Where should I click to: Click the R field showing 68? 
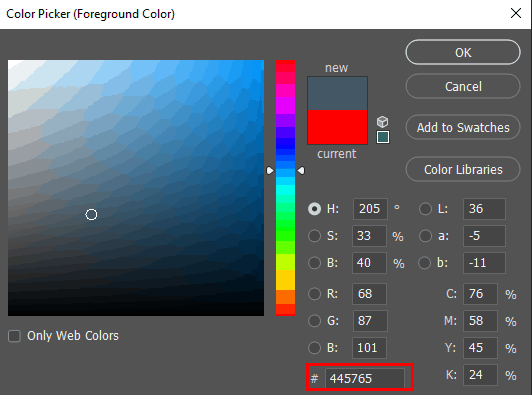coord(369,294)
